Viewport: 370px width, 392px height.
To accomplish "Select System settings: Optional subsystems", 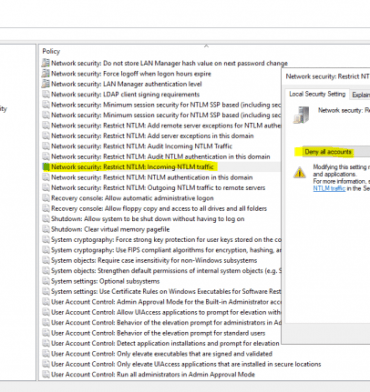I will (x=105, y=281).
